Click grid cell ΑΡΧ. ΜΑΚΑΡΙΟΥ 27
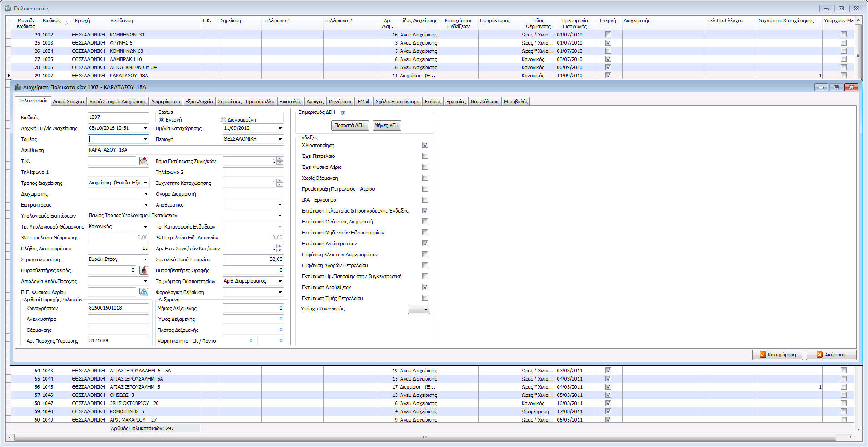This screenshot has height=447, width=868. point(155,420)
